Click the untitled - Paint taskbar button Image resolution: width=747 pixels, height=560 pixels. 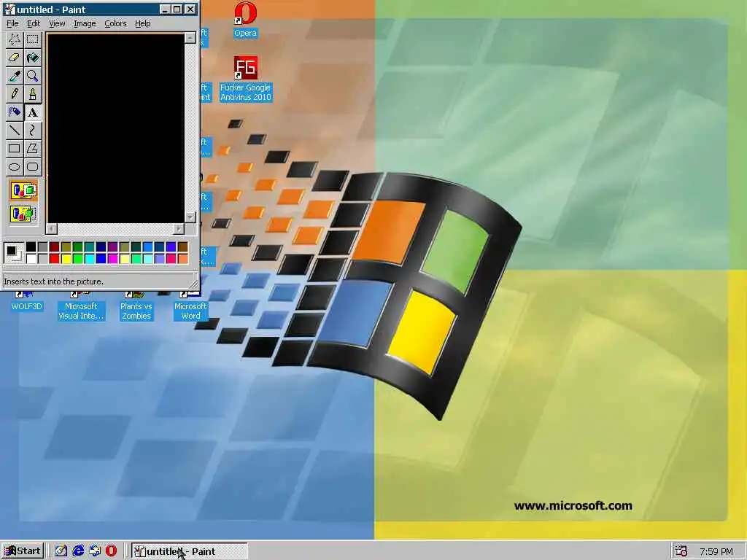(190, 551)
